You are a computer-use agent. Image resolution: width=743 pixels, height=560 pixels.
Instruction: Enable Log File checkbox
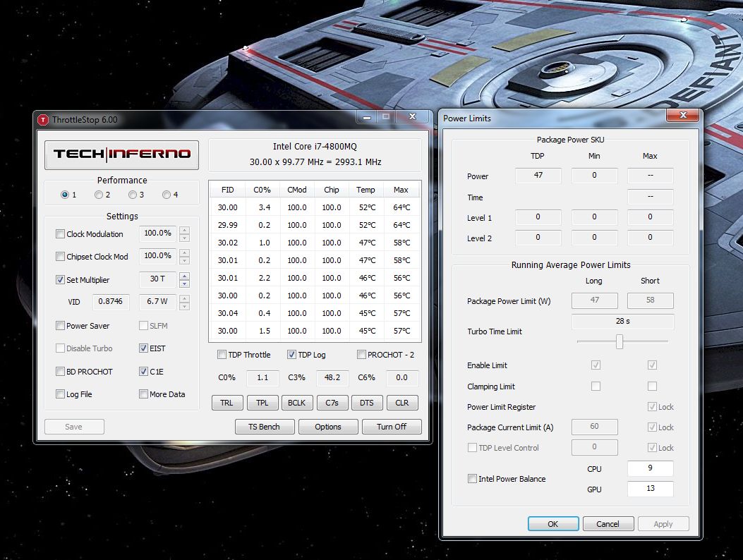60,394
